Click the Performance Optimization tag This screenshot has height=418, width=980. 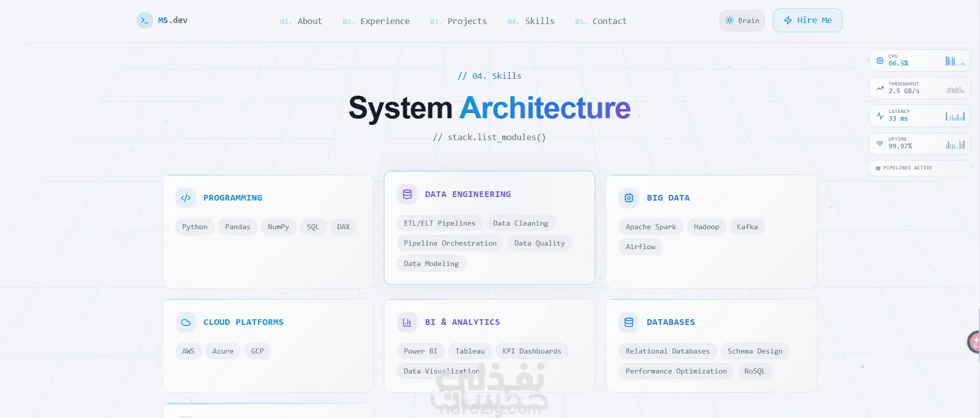[x=676, y=371]
